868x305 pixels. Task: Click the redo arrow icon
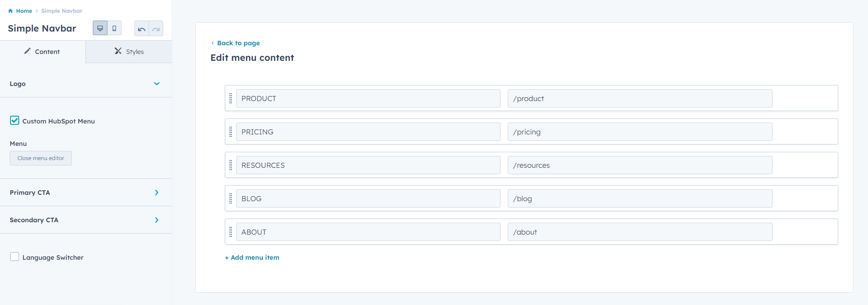pos(156,29)
